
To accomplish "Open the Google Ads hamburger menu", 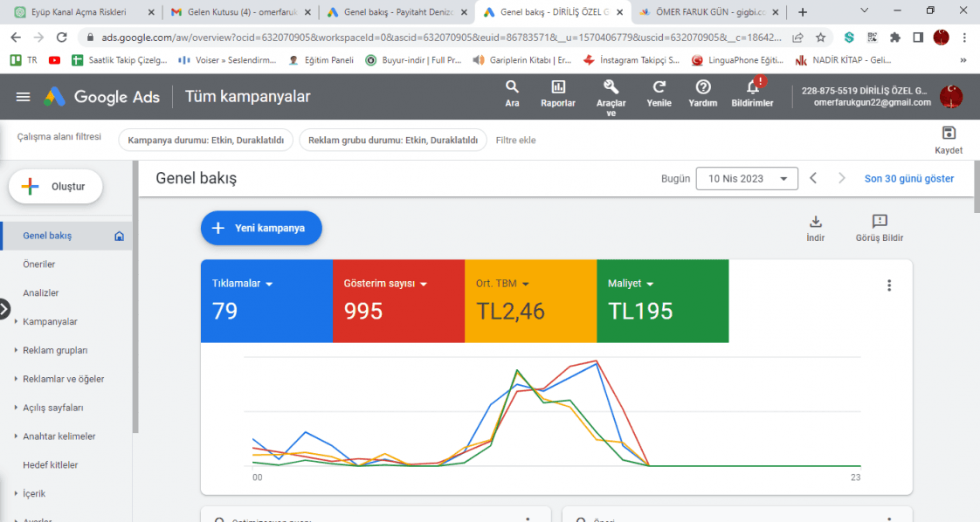I will pos(23,97).
